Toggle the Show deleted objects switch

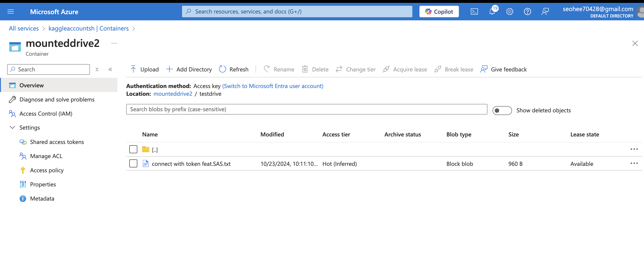click(501, 110)
